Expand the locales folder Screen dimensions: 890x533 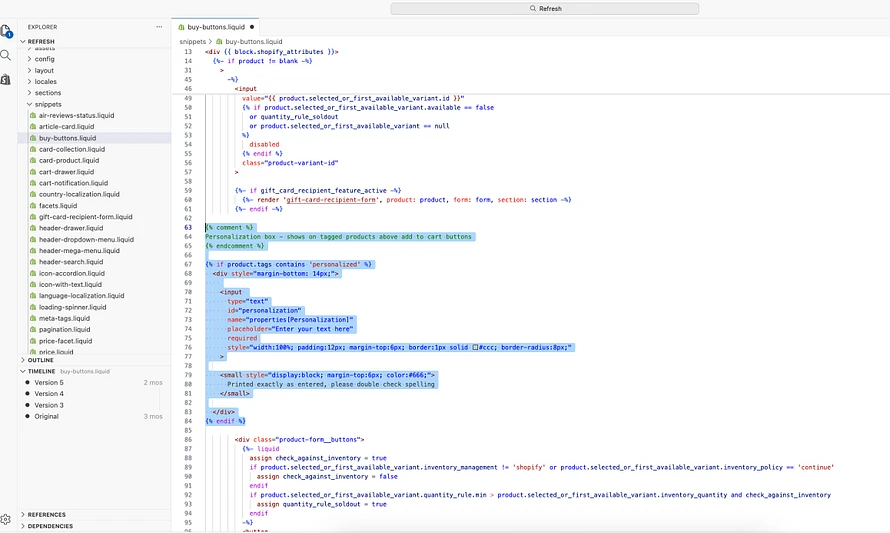(45, 82)
